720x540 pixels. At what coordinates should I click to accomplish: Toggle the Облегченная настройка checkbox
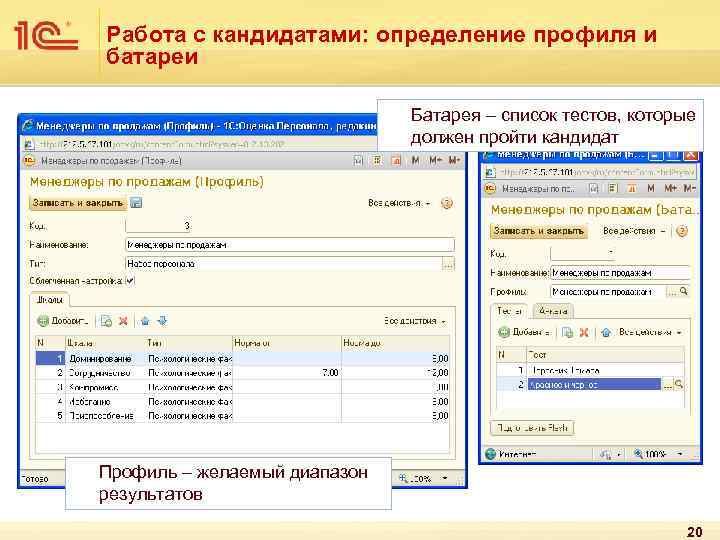pos(130,281)
